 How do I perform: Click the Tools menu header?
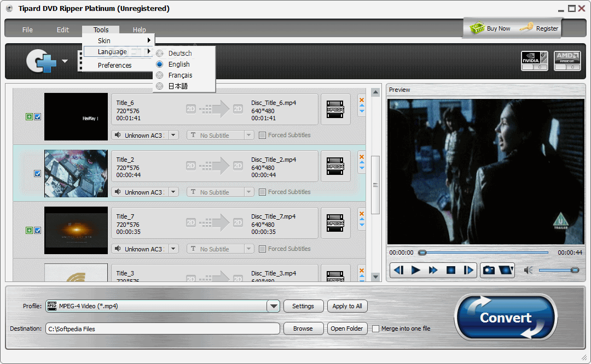101,30
